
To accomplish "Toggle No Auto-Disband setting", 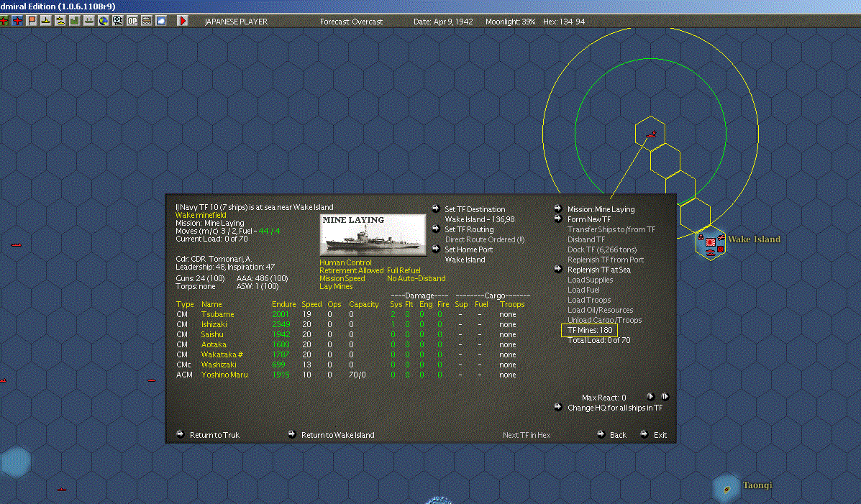I will 416,278.
